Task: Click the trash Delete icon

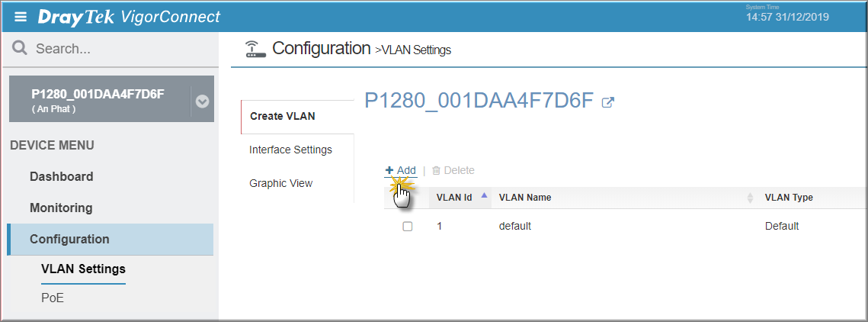Action: tap(436, 171)
